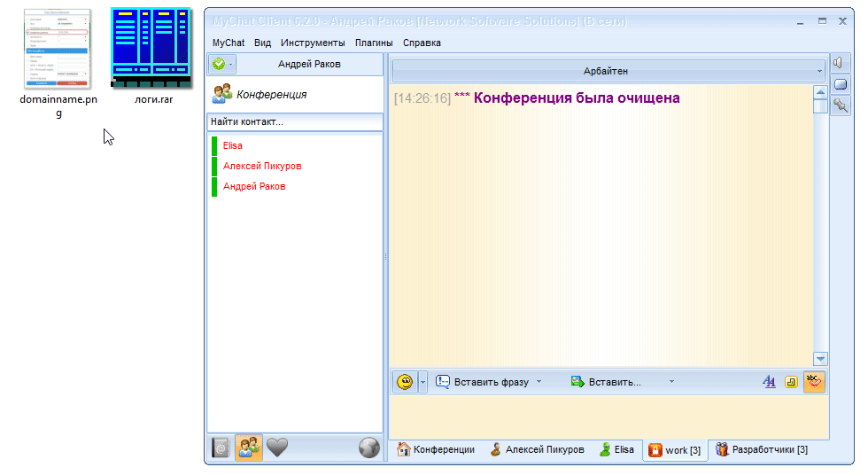
Task: Open the Вид menu
Action: click(x=262, y=43)
